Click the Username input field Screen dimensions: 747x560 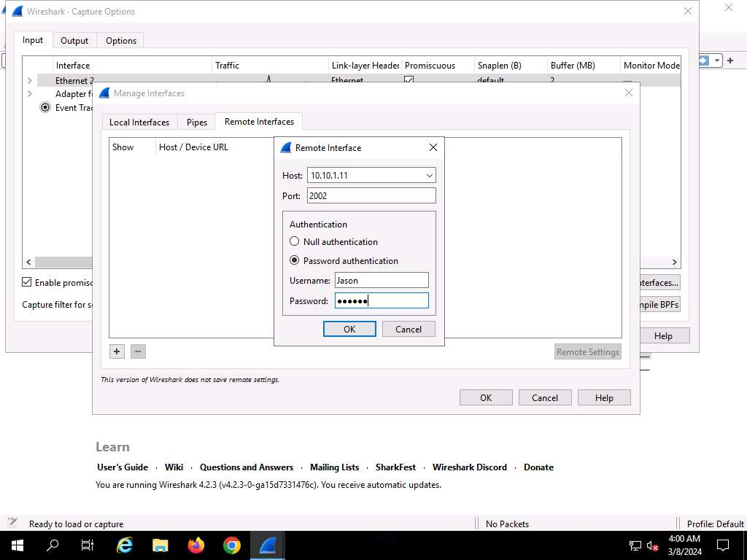pos(381,281)
